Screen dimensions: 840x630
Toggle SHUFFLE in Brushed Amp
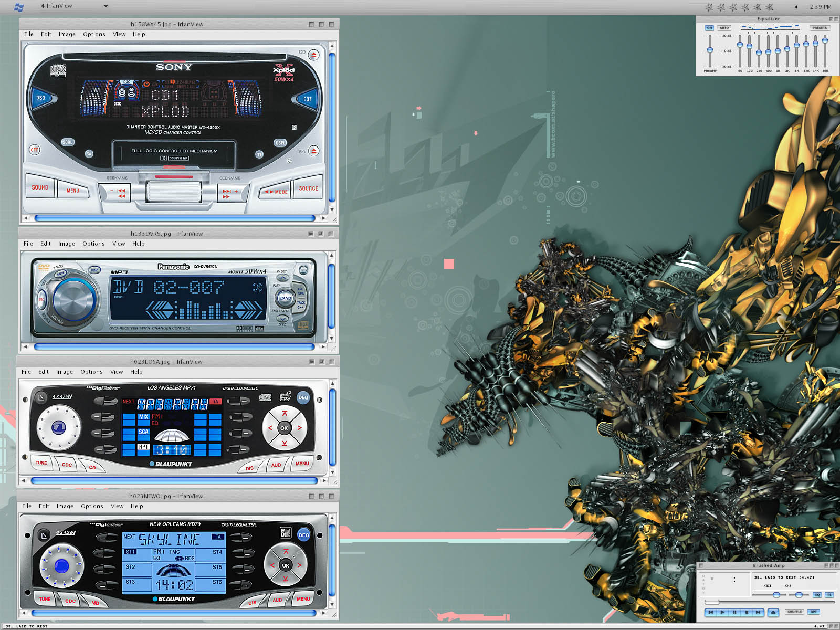pyautogui.click(x=795, y=612)
